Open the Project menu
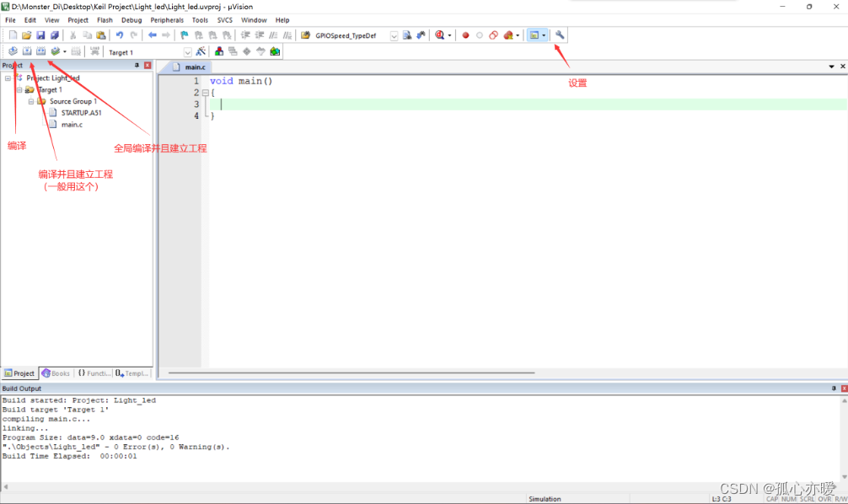 [78, 20]
